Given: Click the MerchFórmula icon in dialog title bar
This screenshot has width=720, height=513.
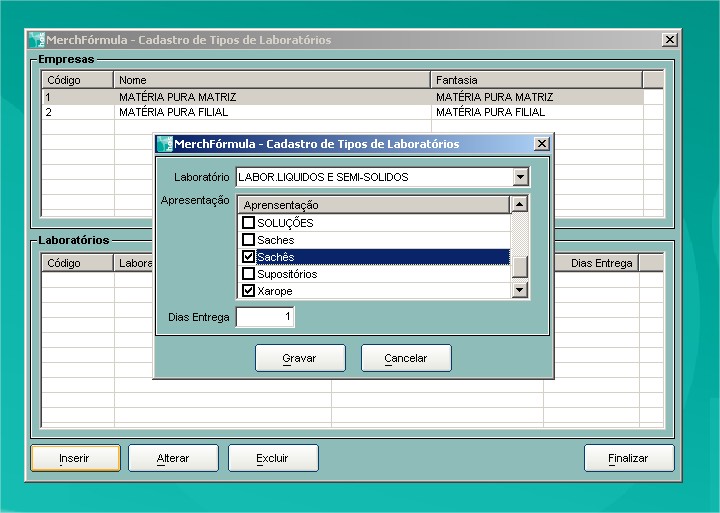Looking at the screenshot, I should 165,144.
